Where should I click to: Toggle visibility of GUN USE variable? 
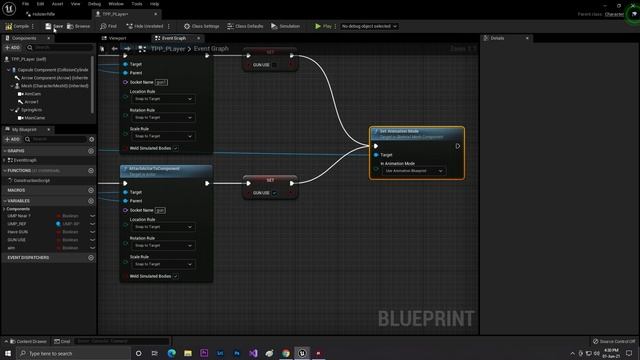pyautogui.click(x=93, y=240)
